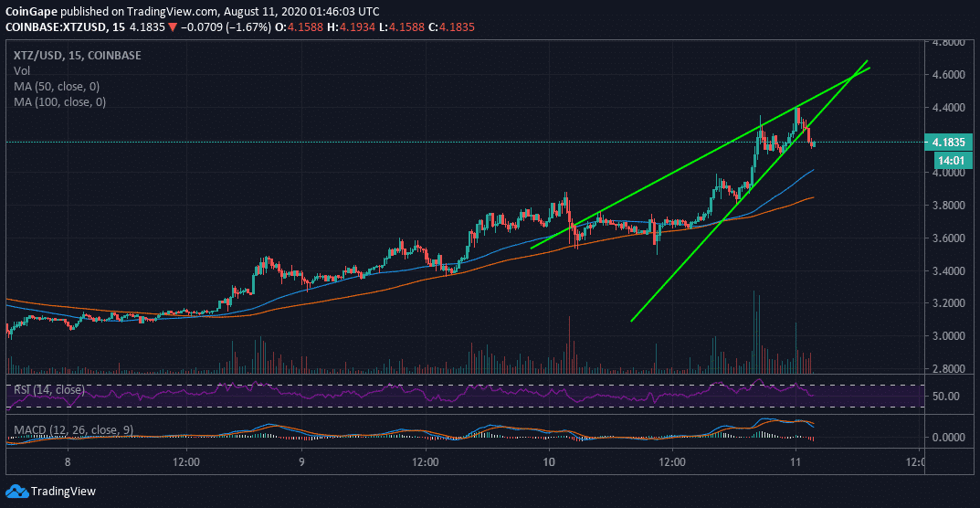This screenshot has height=508, width=980.
Task: Click the 14:01 candle countdown label
Action: tap(950, 160)
